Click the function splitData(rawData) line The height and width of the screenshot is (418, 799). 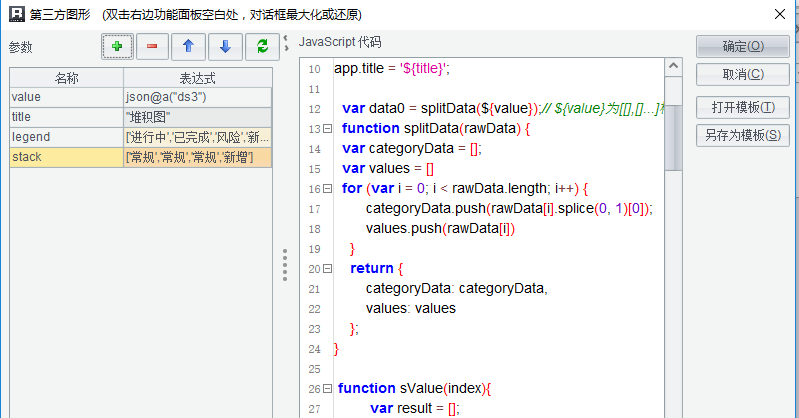[436, 128]
